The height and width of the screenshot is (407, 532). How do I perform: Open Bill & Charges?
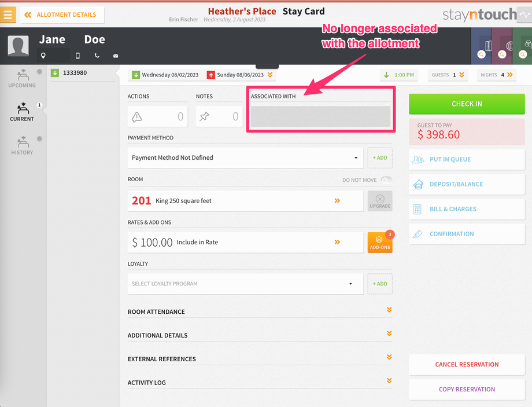tap(467, 209)
